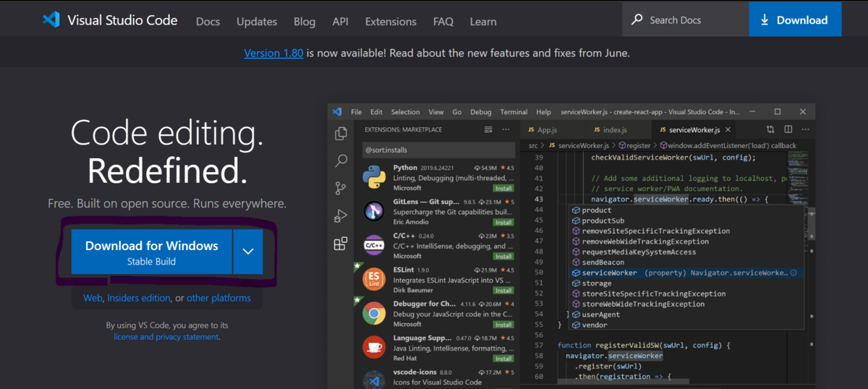Click the blue Download button in the header
Viewport: 868px width, 389px height.
coord(795,20)
